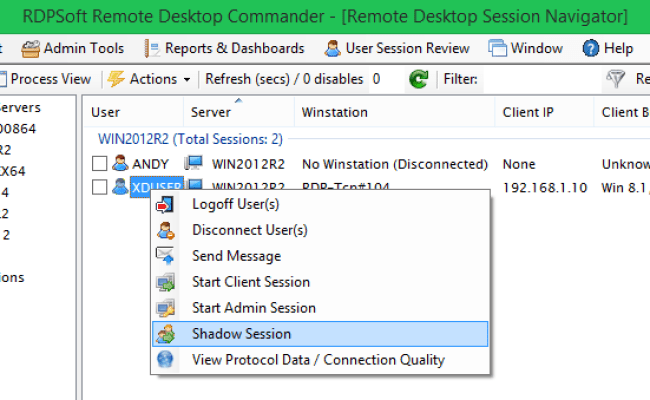Viewport: 650px width, 400px height.
Task: Click the View Protocol Data globe icon
Action: pyautogui.click(x=165, y=359)
